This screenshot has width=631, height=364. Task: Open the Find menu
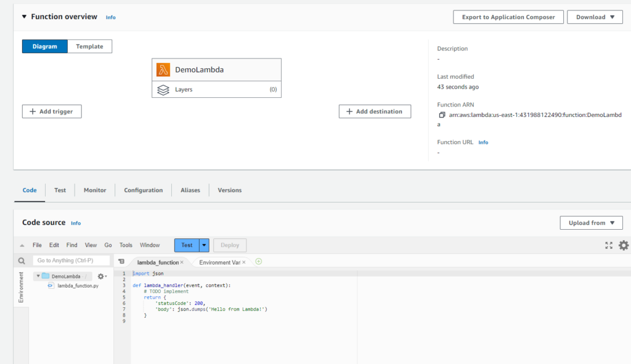(71, 245)
